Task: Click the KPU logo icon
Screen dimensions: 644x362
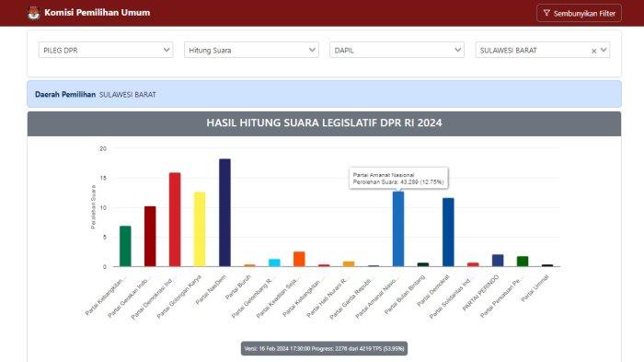Action: click(33, 13)
